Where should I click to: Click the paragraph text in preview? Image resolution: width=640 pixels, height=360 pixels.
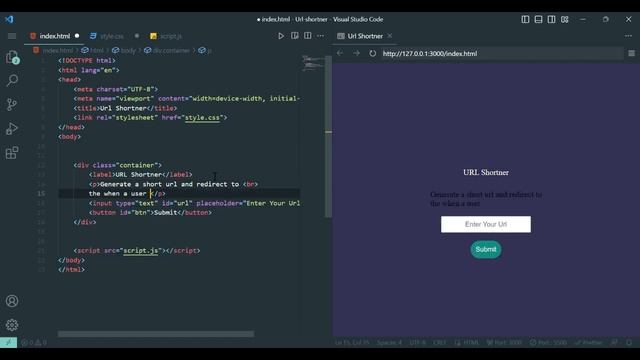click(x=486, y=199)
